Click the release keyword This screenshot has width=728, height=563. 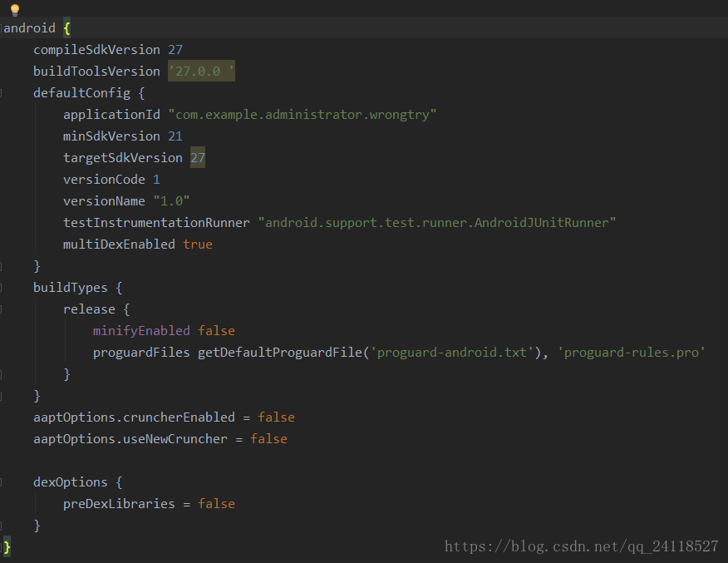pyautogui.click(x=89, y=309)
